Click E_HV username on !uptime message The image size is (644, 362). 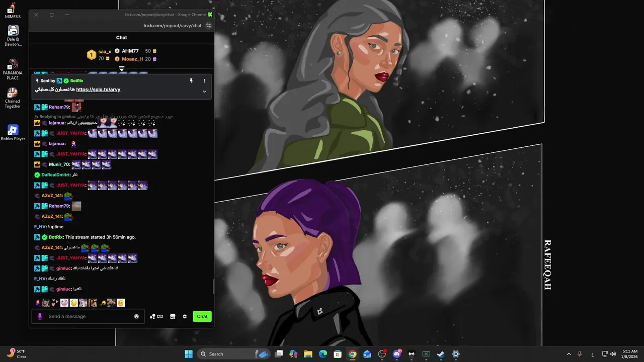(x=40, y=227)
